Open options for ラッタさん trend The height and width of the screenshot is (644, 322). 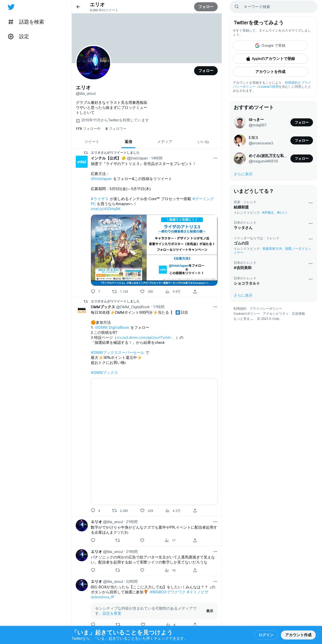(310, 223)
